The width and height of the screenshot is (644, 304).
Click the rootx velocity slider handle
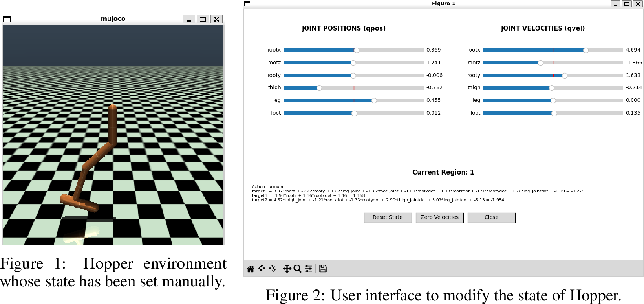tap(586, 50)
